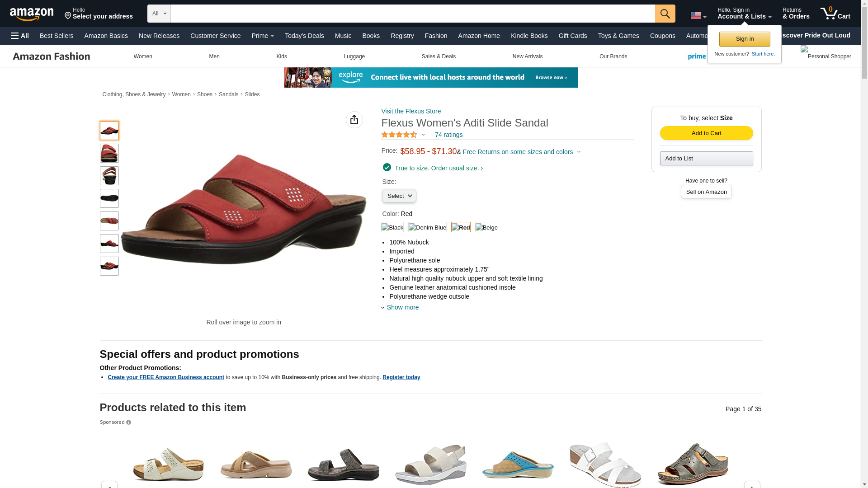Select the second product thumbnail image

point(109,153)
